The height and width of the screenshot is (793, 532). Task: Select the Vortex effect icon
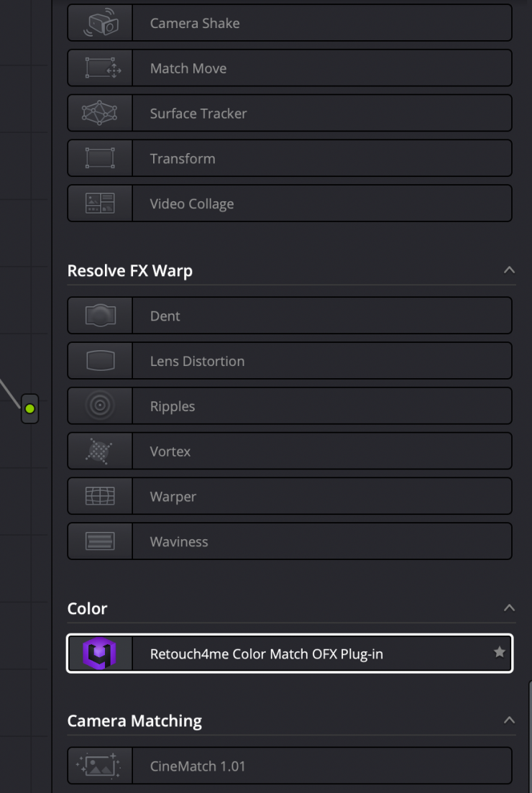(100, 451)
